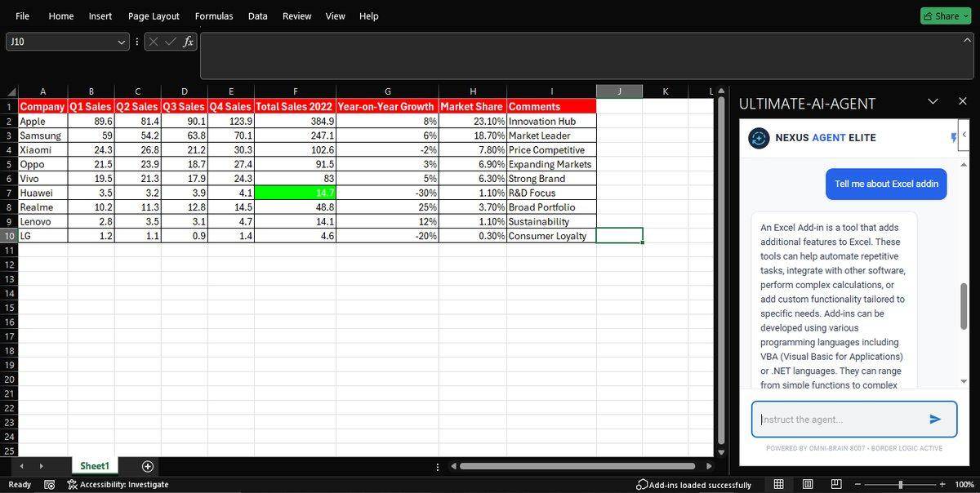This screenshot has width=980, height=493.
Task: Add a new sheet with the plus icon
Action: [x=148, y=466]
